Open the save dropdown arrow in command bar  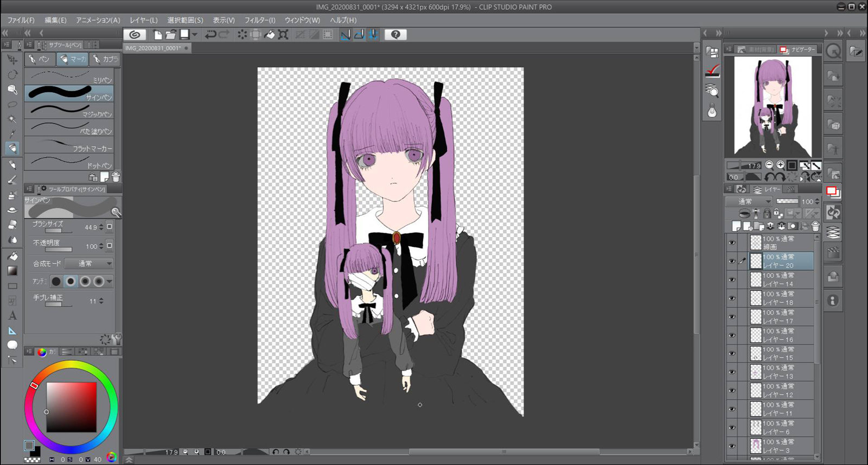pyautogui.click(x=195, y=35)
